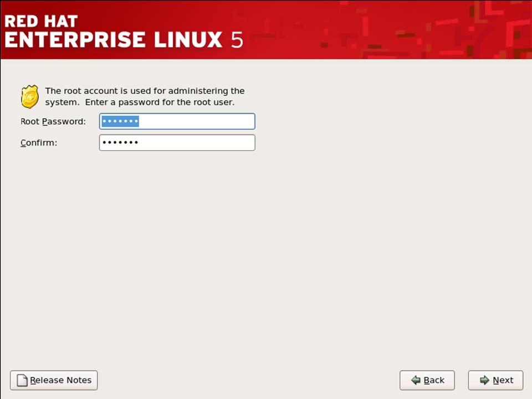Click the document icon on Release Notes button
Viewport: 532px width, 399px height.
tap(22, 380)
